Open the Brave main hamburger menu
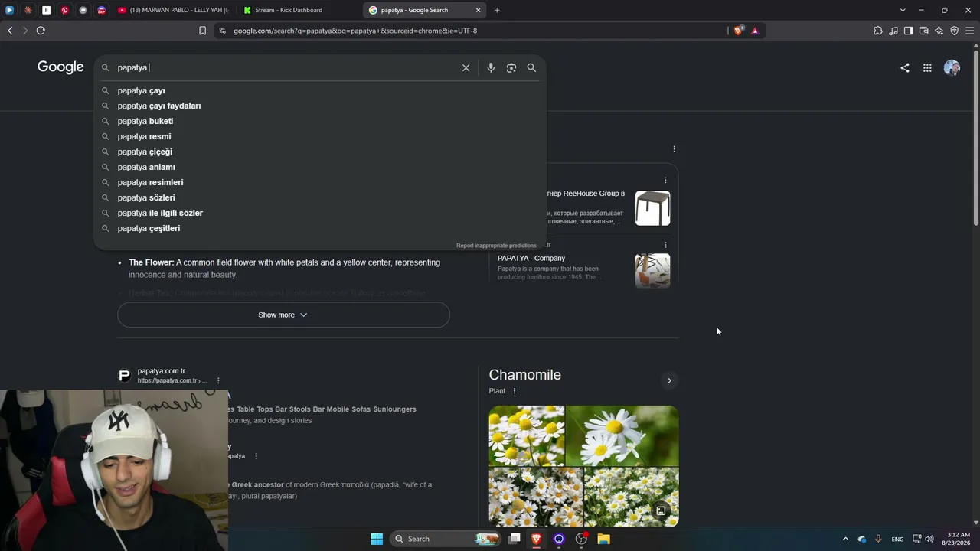 tap(969, 31)
